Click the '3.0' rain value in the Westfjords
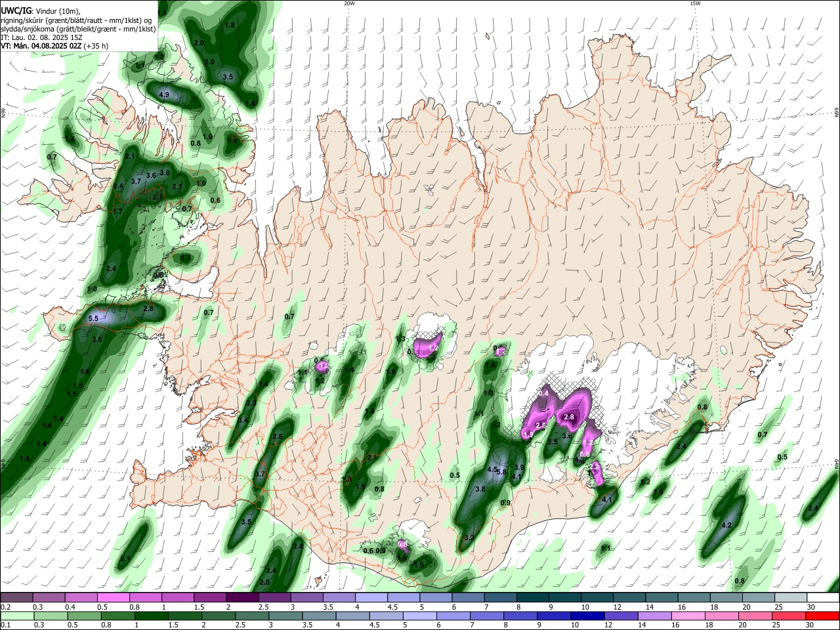This screenshot has height=630, width=840. click(165, 173)
